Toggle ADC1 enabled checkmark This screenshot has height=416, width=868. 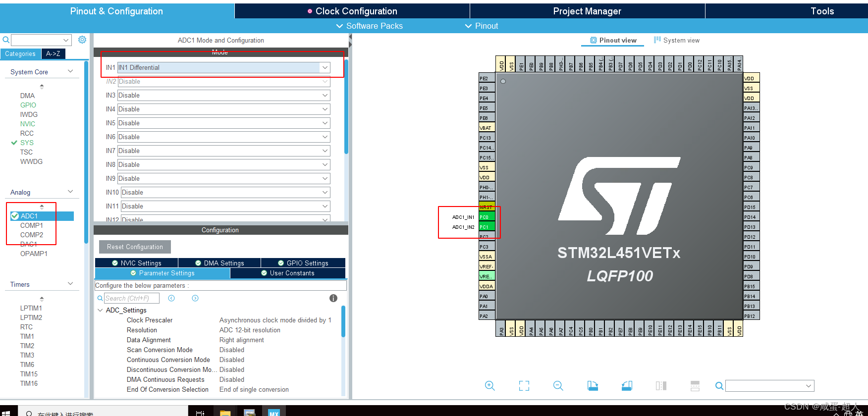pos(15,216)
